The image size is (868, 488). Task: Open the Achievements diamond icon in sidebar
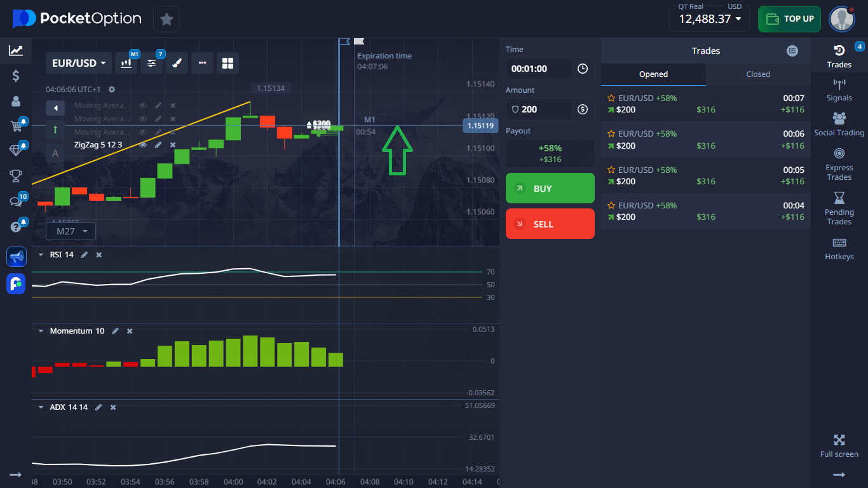tap(16, 151)
